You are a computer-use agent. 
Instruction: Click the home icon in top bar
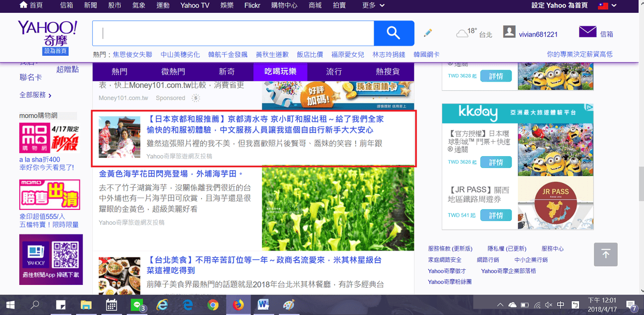point(24,5)
